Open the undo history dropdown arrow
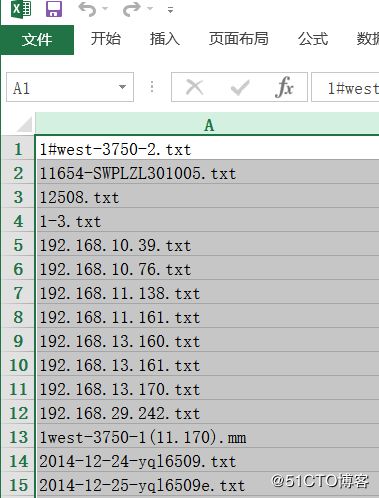379x498 pixels. point(106,9)
